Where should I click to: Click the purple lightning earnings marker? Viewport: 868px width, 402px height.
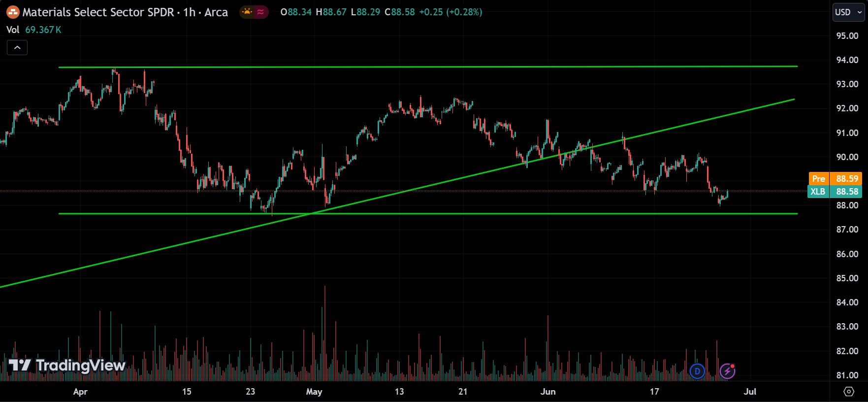727,371
